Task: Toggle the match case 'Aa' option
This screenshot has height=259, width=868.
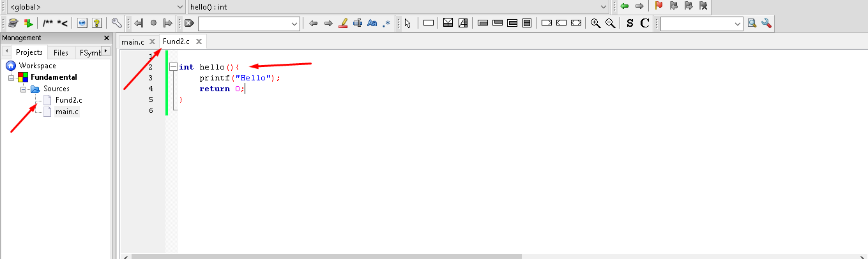Action: coord(372,23)
